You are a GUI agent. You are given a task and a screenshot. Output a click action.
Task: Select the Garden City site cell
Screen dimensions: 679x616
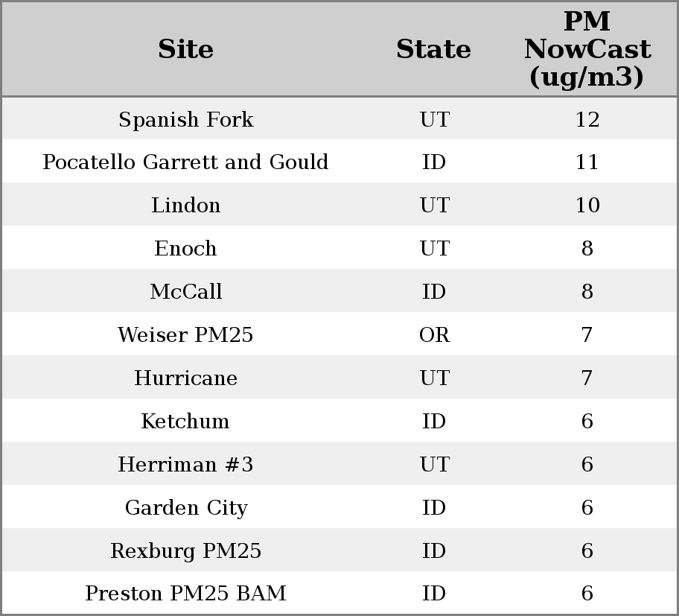(185, 508)
